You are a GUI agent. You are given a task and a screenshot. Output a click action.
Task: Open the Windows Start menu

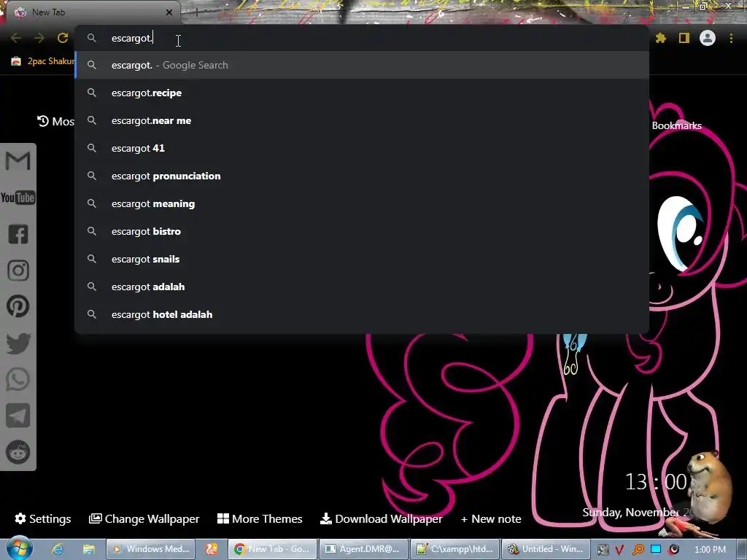pos(19,548)
